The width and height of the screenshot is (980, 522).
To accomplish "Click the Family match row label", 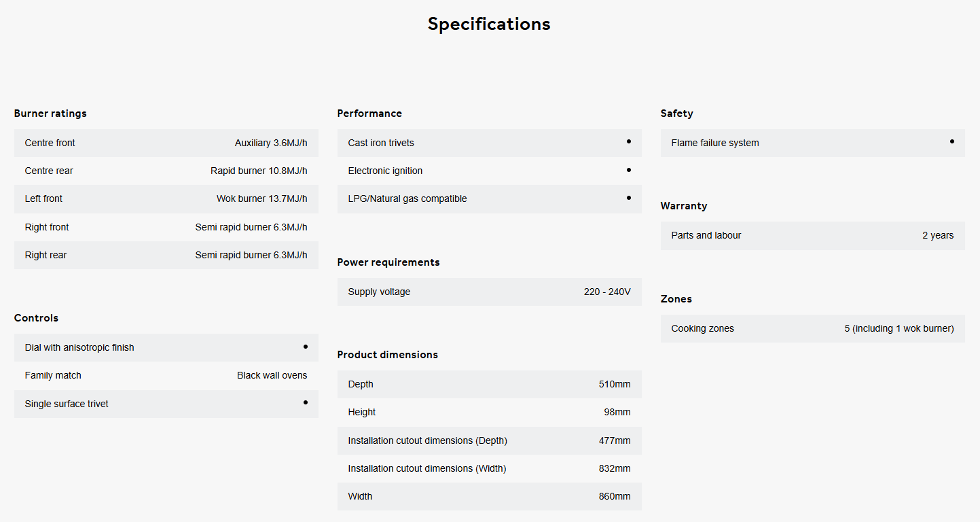I will (53, 375).
